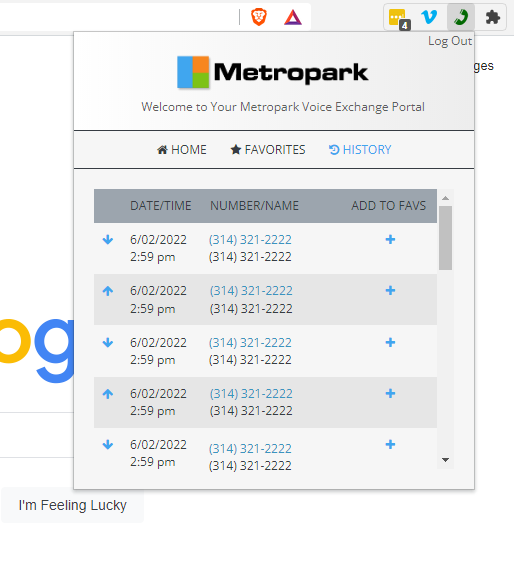Viewport: 514px width, 565px height.
Task: Open the FAVORITES tab
Action: 268,150
